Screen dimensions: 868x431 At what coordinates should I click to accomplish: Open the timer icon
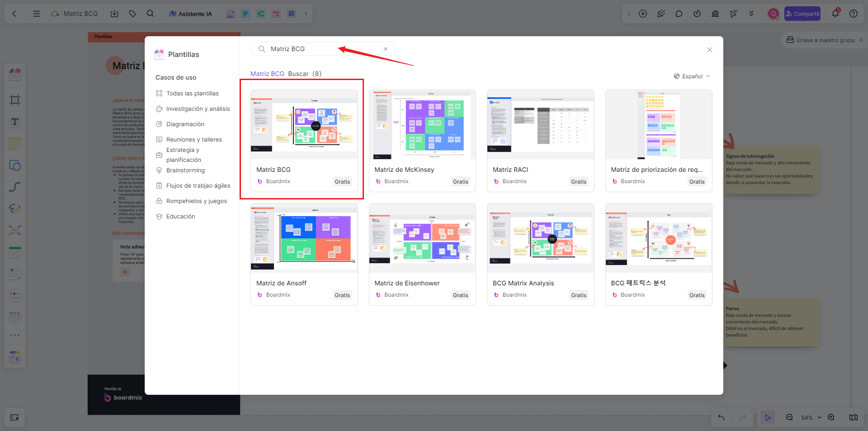click(x=697, y=14)
